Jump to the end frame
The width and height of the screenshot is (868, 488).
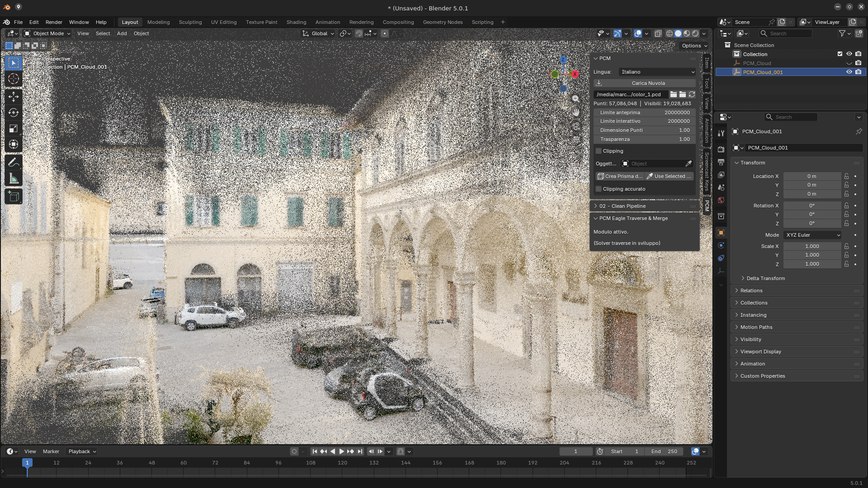(360, 451)
